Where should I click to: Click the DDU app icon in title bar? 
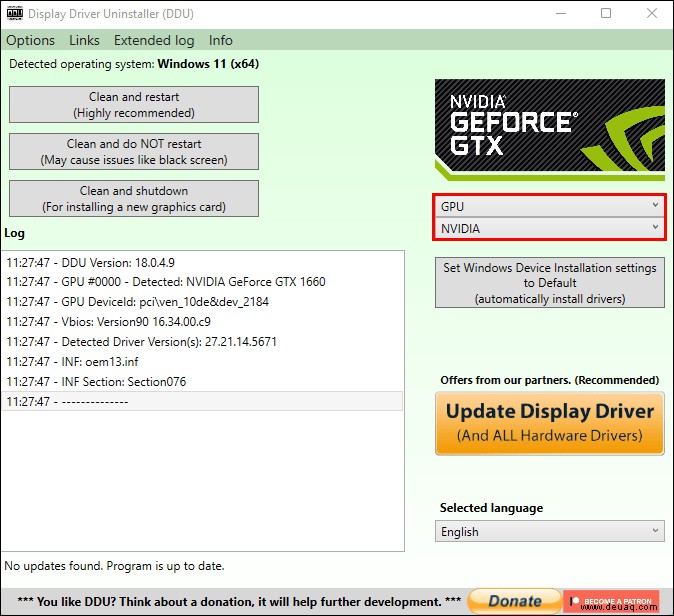coord(15,13)
